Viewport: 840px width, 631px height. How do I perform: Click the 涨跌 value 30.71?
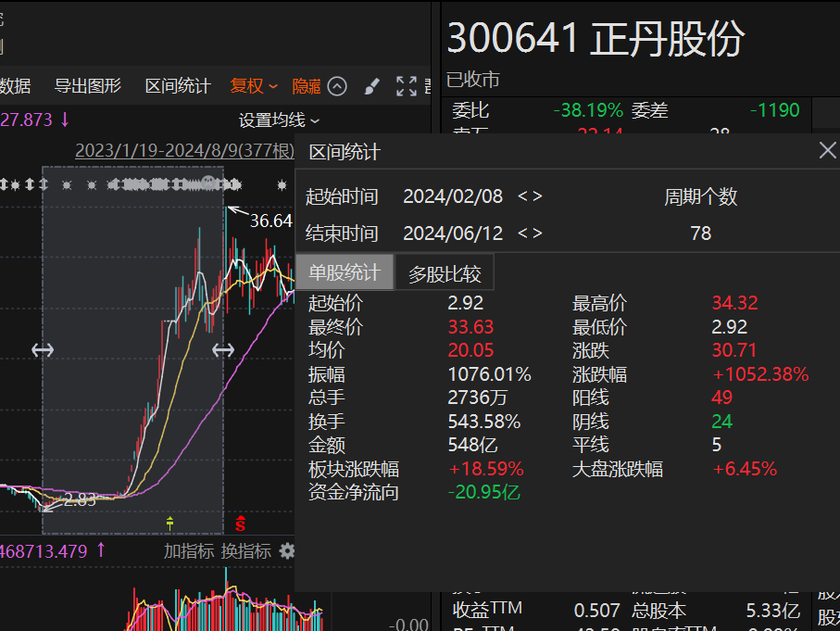coord(733,350)
